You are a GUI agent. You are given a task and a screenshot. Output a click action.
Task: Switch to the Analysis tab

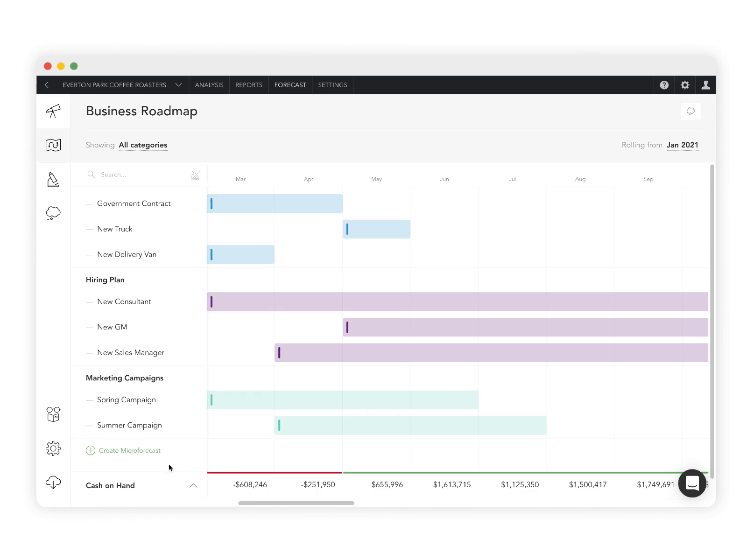coord(209,85)
